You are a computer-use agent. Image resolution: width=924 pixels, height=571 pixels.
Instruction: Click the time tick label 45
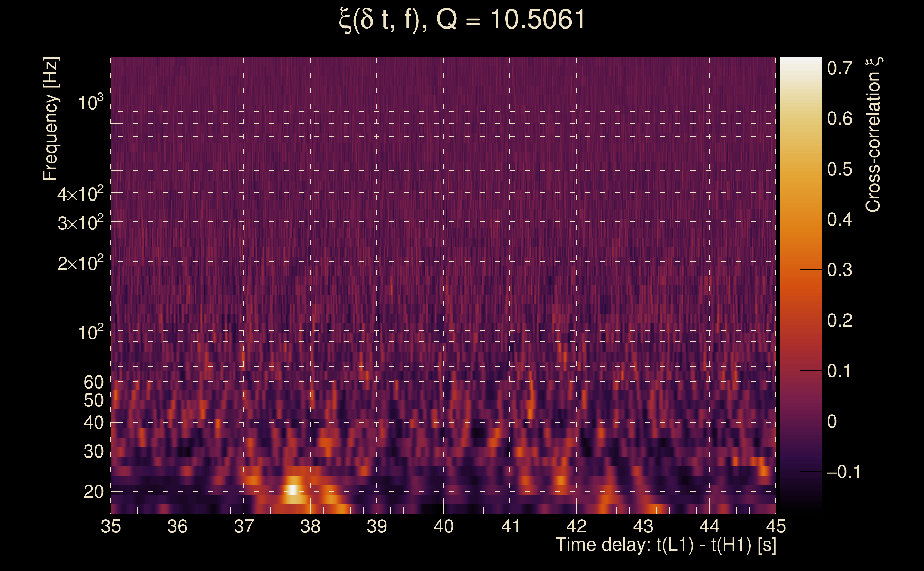coord(775,526)
